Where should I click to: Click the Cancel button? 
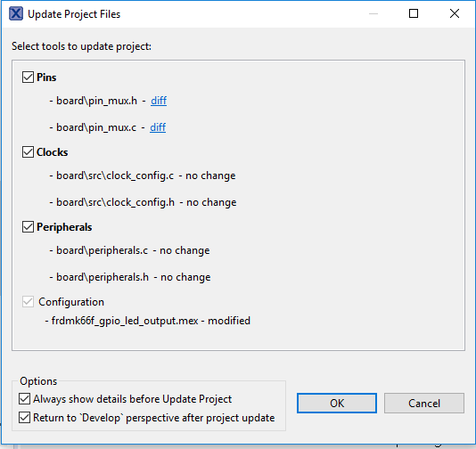click(424, 404)
